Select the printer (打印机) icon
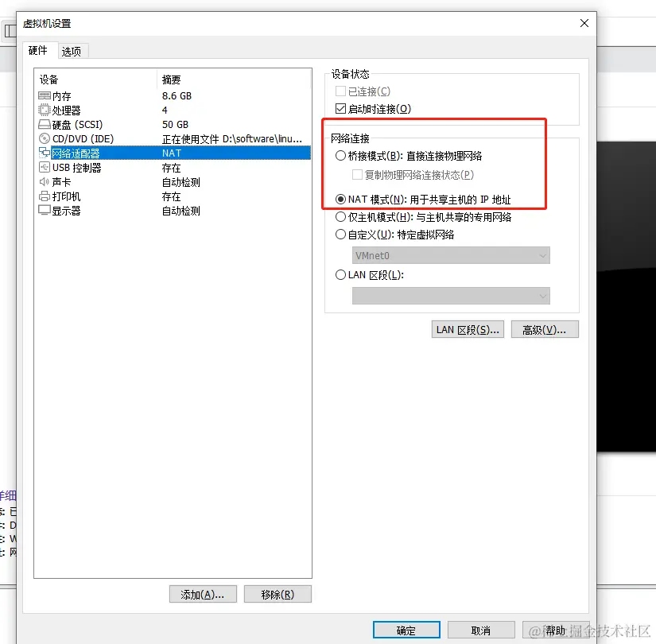The image size is (656, 644). (x=45, y=196)
